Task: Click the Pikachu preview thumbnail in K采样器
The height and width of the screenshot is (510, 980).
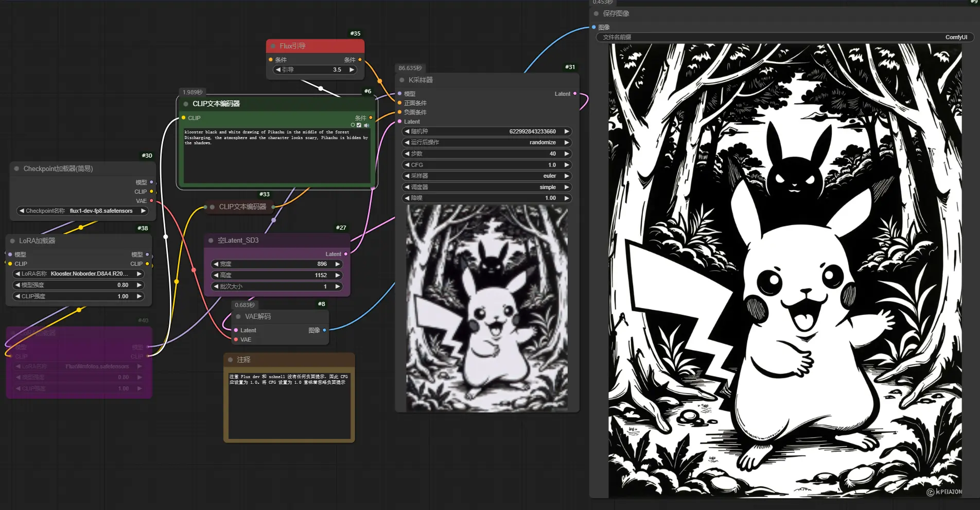Action: [x=487, y=308]
